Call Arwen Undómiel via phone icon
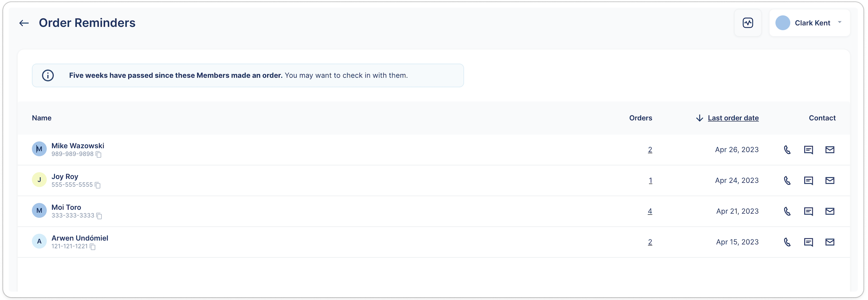 pos(787,242)
